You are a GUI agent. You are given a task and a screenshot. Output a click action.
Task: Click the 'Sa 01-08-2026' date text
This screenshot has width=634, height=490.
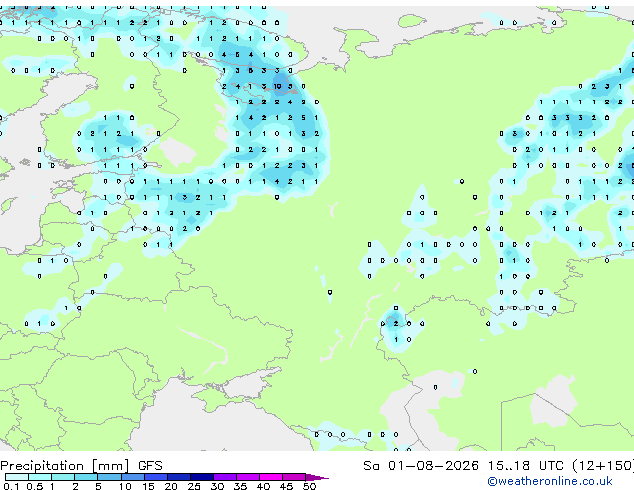click(421, 466)
